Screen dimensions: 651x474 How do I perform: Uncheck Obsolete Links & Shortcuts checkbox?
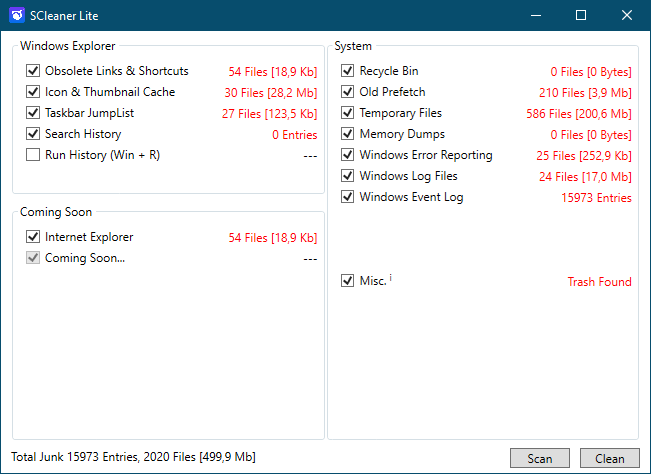click(x=33, y=71)
